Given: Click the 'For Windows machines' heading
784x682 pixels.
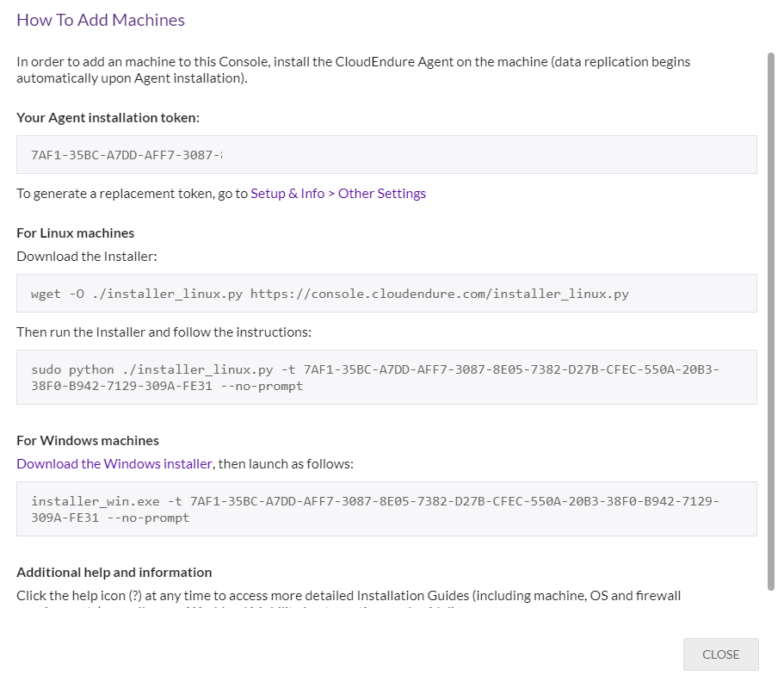Looking at the screenshot, I should [88, 441].
